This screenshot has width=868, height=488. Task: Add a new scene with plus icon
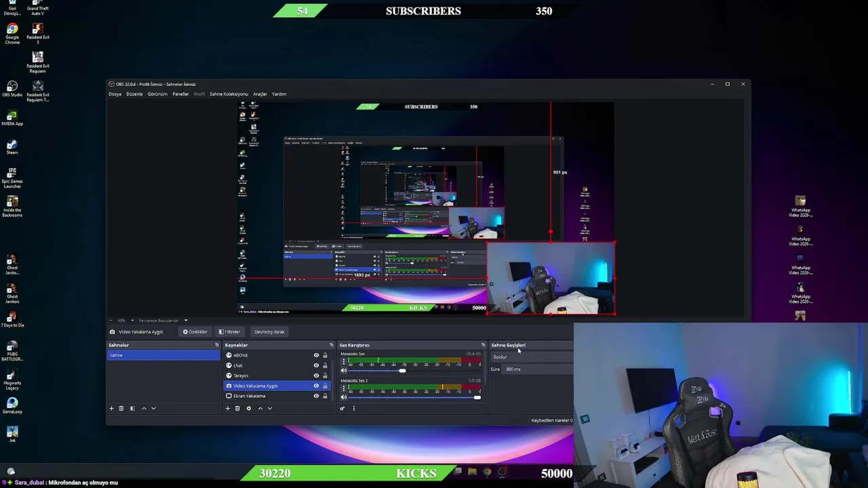click(x=112, y=408)
